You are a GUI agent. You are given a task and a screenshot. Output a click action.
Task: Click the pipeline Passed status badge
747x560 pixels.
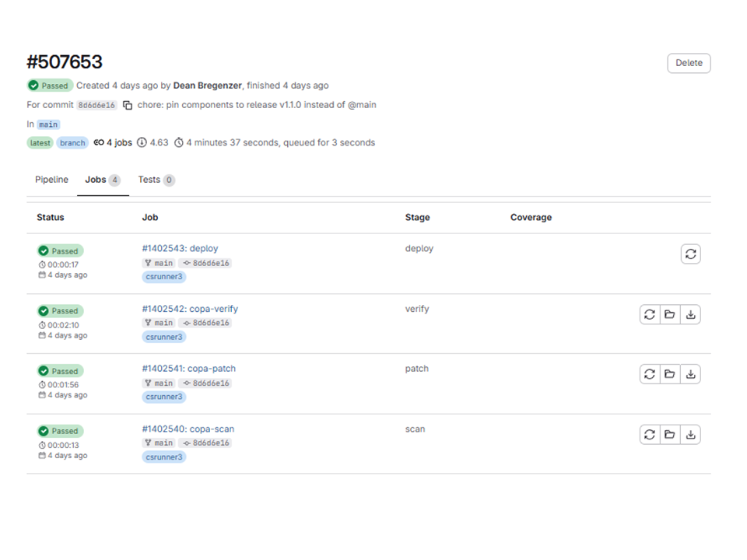point(50,86)
